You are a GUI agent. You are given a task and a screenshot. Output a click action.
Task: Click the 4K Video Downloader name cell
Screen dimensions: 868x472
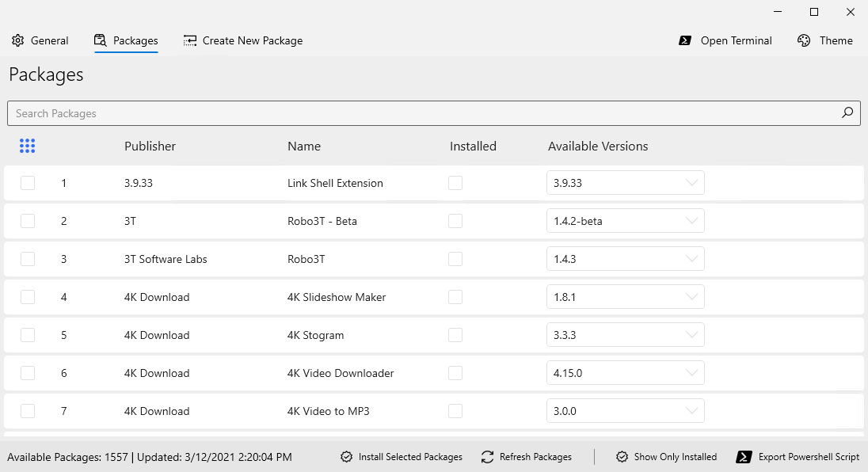coord(341,373)
